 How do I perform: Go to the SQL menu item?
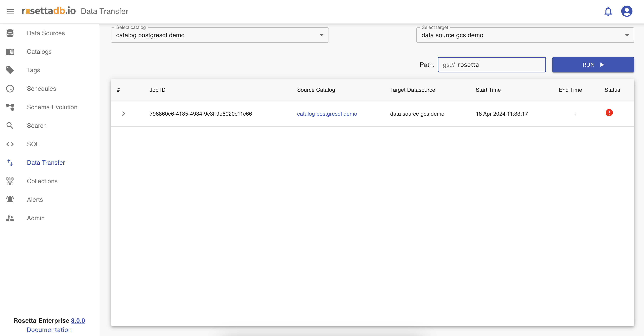tap(33, 144)
